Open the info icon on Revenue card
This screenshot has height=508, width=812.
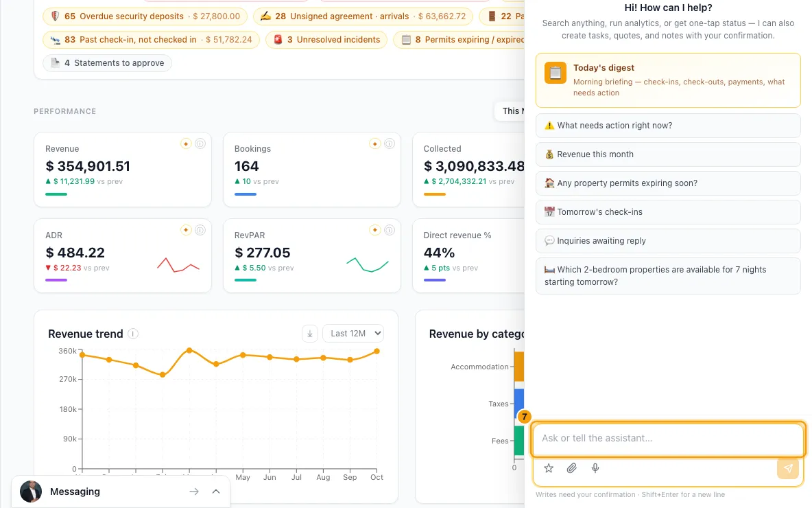click(200, 143)
